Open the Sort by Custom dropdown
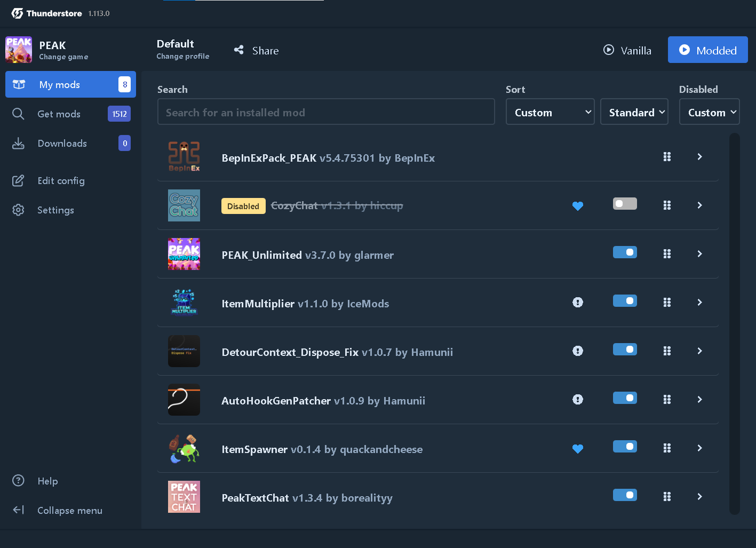756x548 pixels. (x=550, y=112)
